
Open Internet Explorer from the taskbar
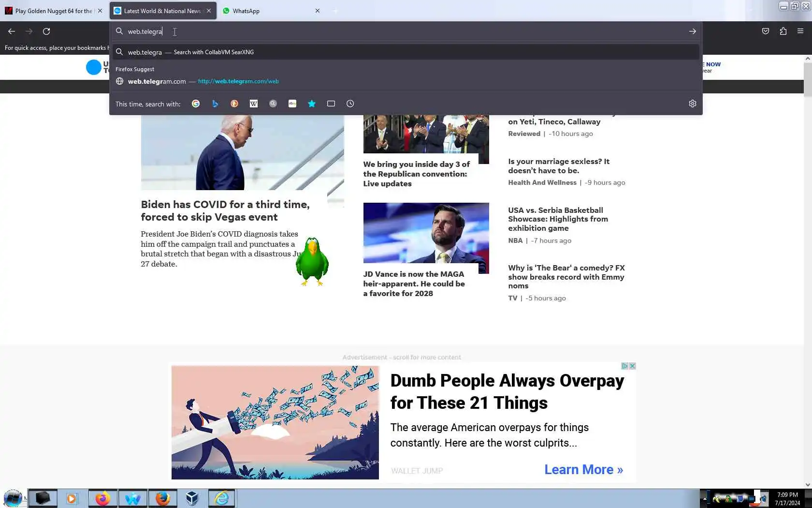[x=222, y=498]
